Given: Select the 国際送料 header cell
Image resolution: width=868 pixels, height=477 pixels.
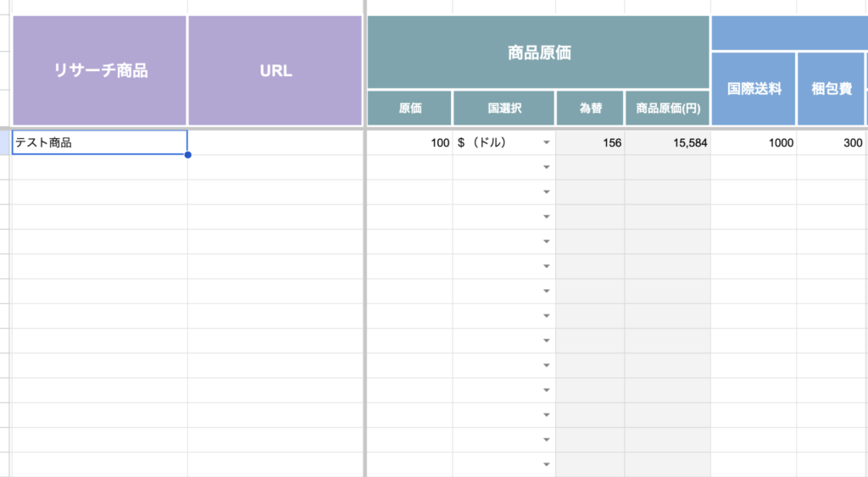Looking at the screenshot, I should tap(754, 89).
